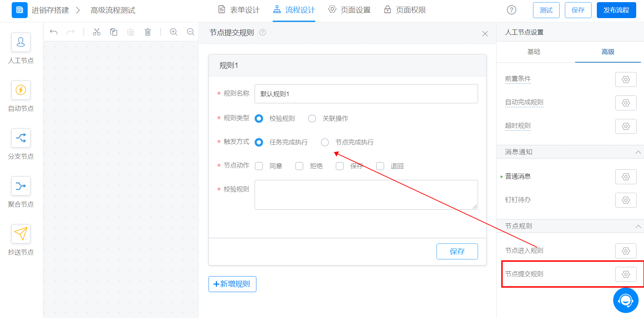The width and height of the screenshot is (644, 318).
Task: Select the 节点完成执行 radio option
Action: pos(325,142)
